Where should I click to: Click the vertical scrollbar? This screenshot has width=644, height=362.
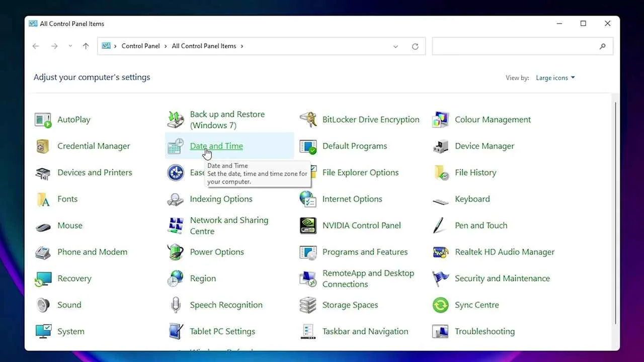pyautogui.click(x=616, y=212)
